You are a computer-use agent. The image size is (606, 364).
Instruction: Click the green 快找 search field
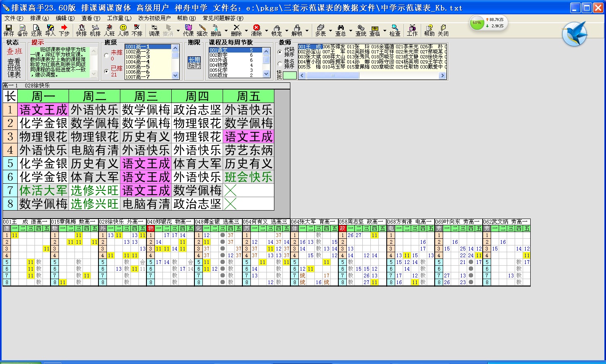coord(290,76)
